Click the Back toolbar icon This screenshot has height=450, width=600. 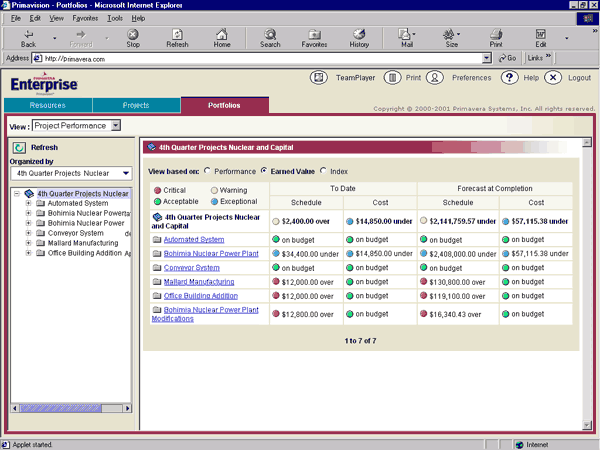(x=28, y=34)
